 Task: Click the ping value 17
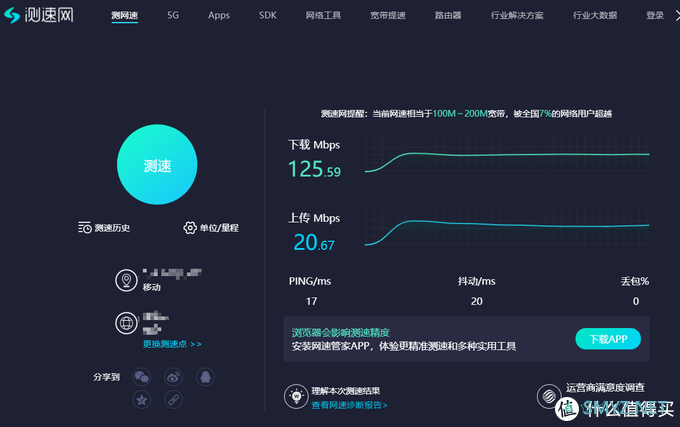click(311, 301)
